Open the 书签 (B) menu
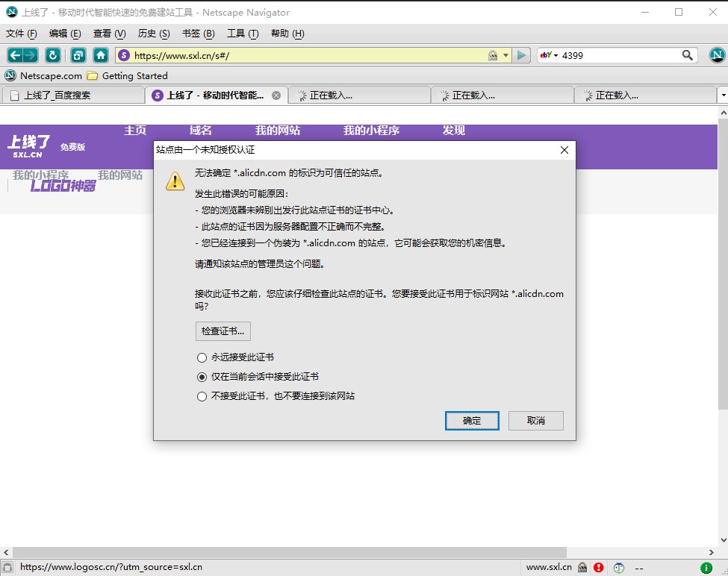The image size is (728, 576). click(199, 34)
